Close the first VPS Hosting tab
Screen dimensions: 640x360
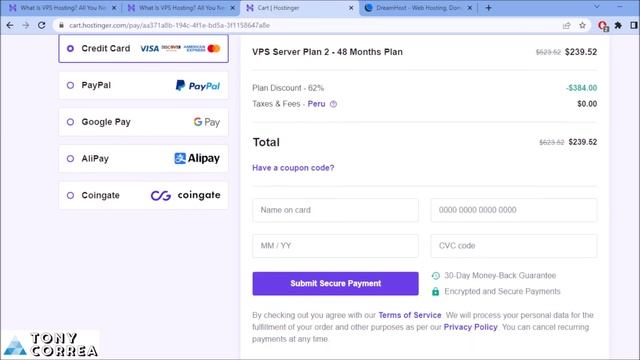pyautogui.click(x=114, y=8)
